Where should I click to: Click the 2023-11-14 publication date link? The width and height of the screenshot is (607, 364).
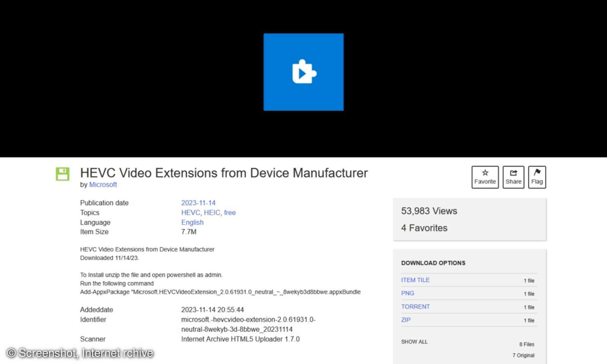point(198,203)
